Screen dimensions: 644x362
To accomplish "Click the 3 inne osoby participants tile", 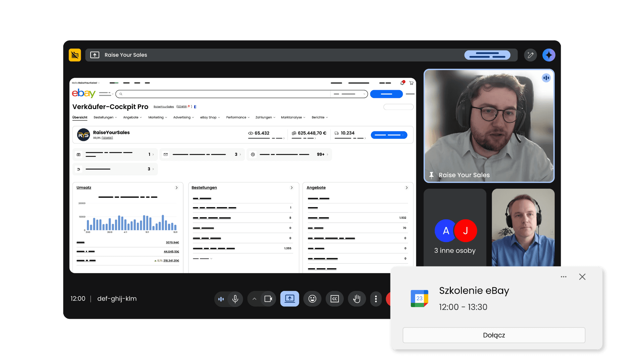I will [455, 228].
